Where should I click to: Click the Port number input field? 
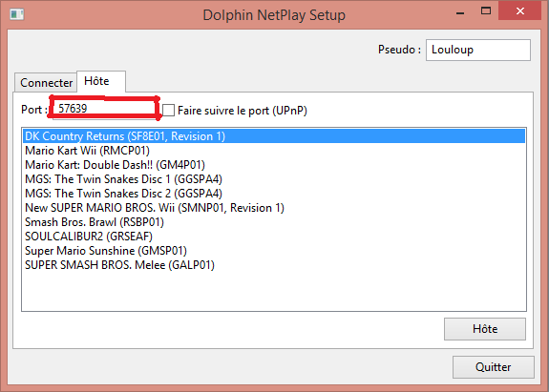tap(104, 109)
